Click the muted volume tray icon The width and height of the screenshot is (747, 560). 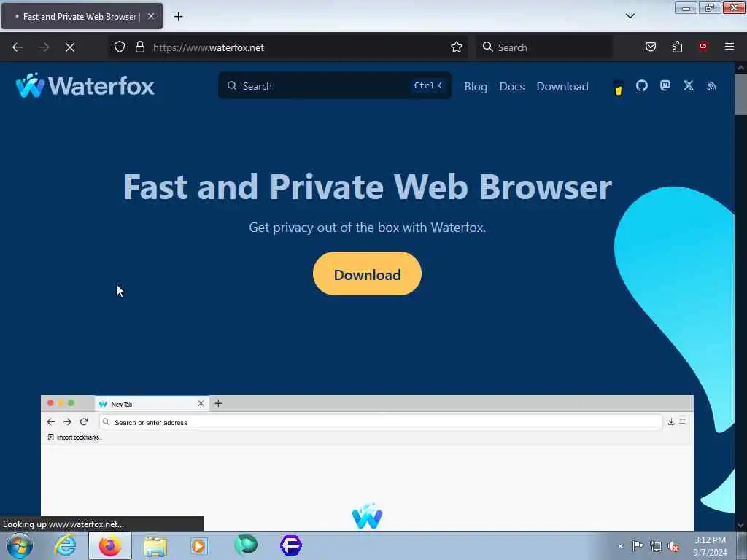pos(673,546)
